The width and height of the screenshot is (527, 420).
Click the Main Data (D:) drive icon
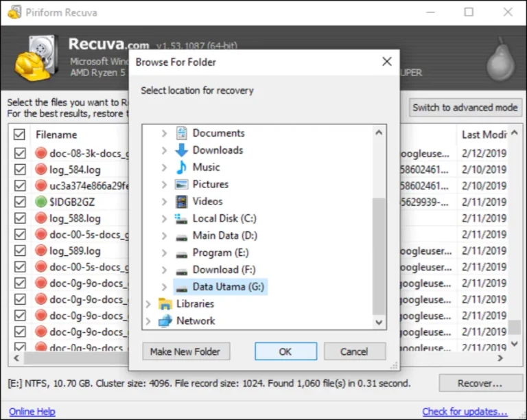click(181, 237)
